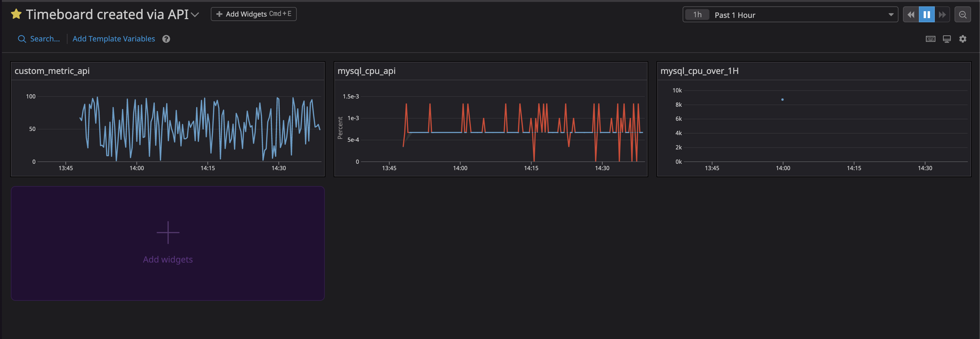Unstar the favorite star icon
980x339 pixels.
[16, 14]
